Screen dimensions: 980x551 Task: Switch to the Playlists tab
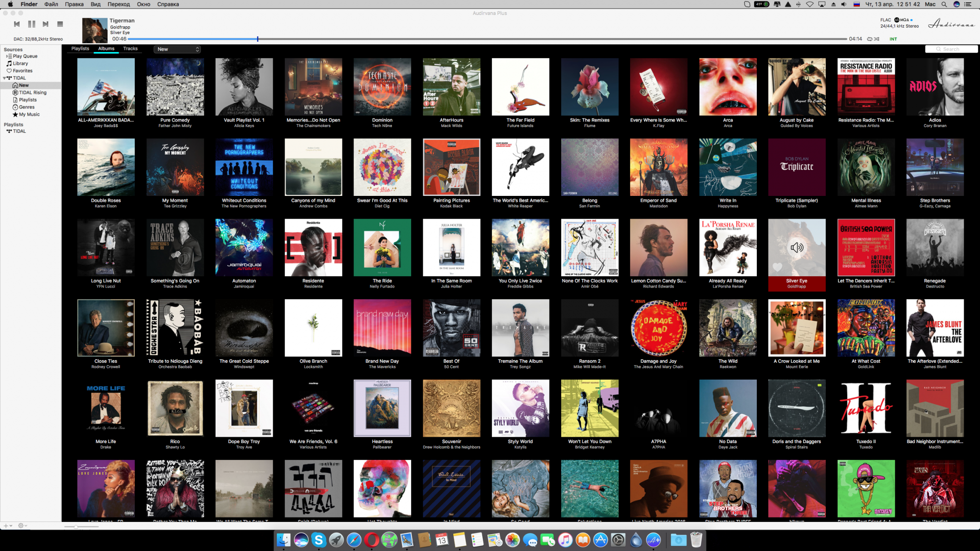click(80, 49)
